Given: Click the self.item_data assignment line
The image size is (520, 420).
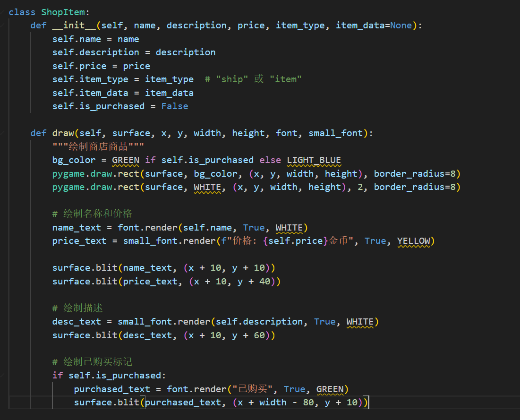Looking at the screenshot, I should 123,93.
